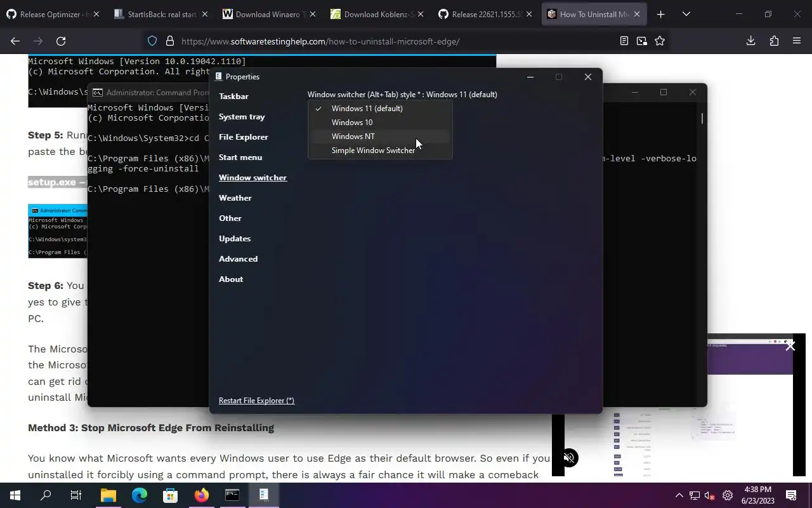Click Restart File Explorer link
Image resolution: width=812 pixels, height=508 pixels.
click(x=256, y=401)
